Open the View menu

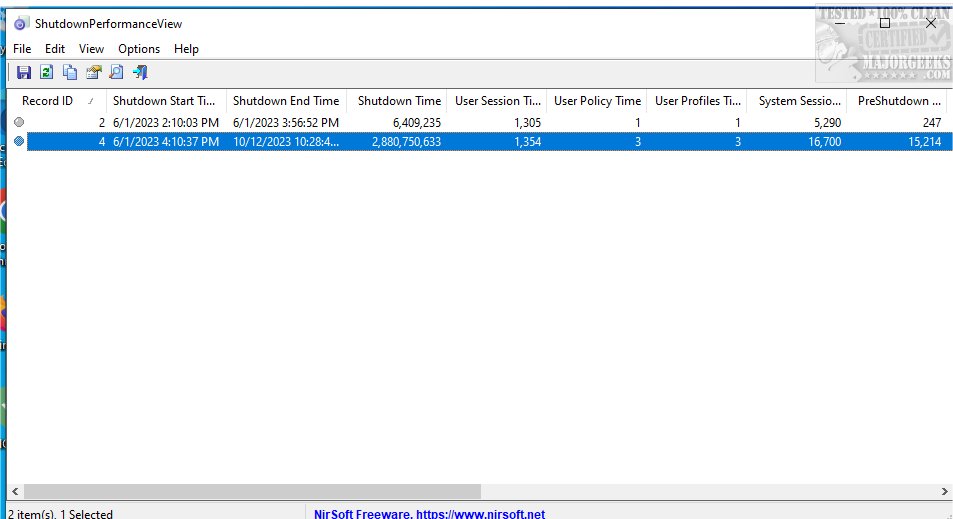coord(91,48)
